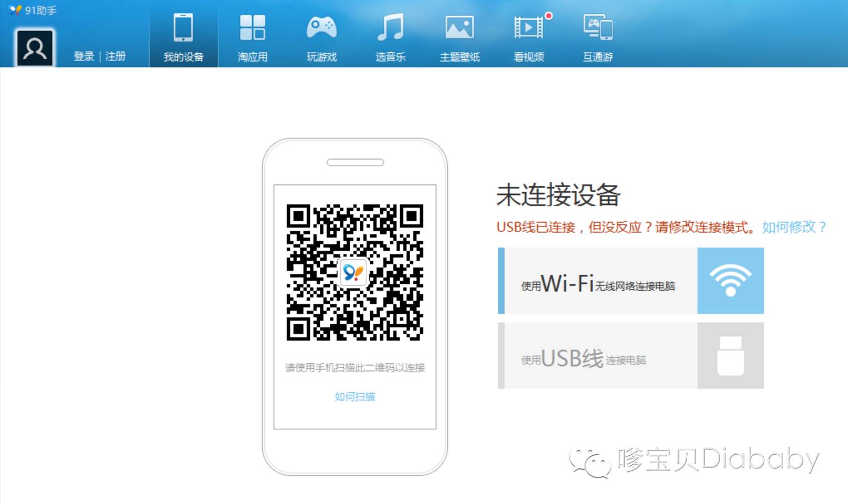848x504 pixels.
Task: Click the 请使用手机扫描此二维码以连接 text
Action: (x=355, y=368)
